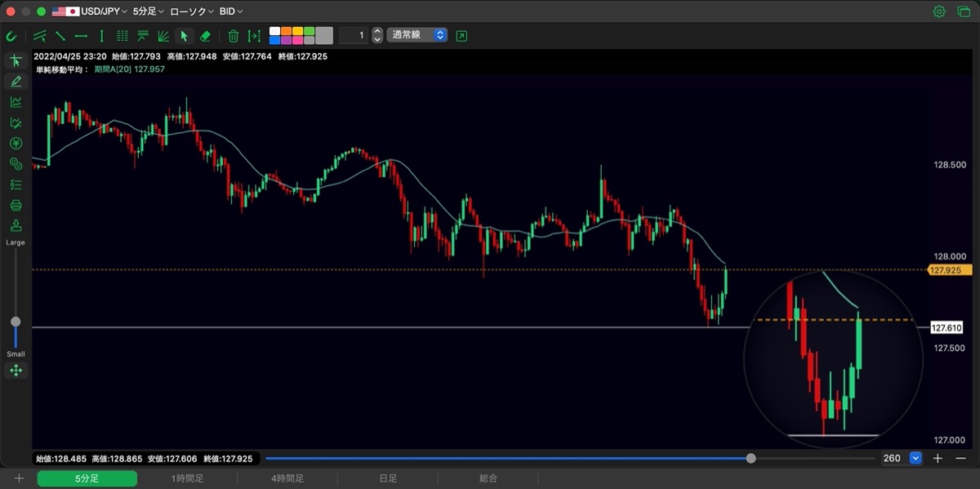Open the 5分足 timeframe dropdown
Viewport: 980px width, 489px height.
tap(149, 11)
